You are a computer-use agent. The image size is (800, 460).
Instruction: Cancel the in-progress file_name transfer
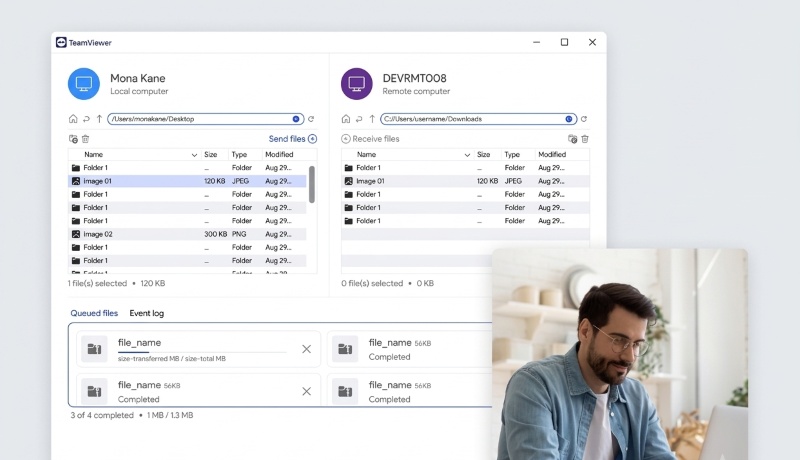pyautogui.click(x=306, y=349)
